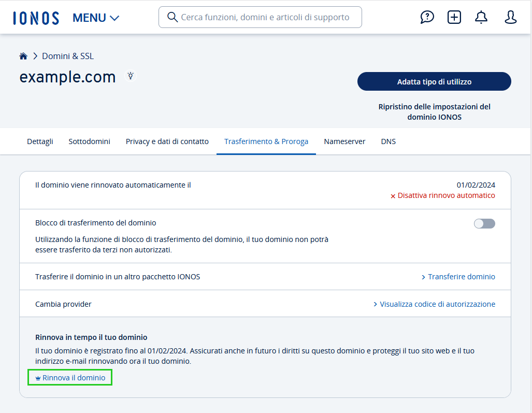Focus the search field for functions and domains

point(260,17)
